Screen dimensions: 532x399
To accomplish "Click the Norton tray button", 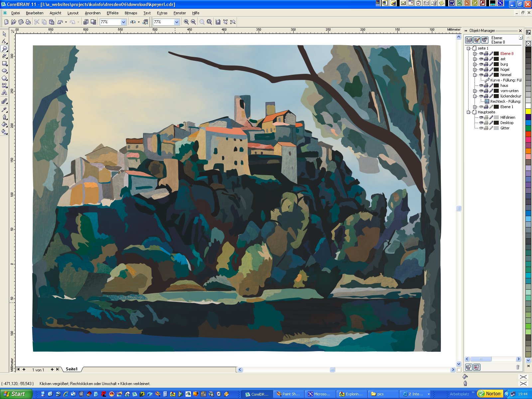I will (x=490, y=394).
